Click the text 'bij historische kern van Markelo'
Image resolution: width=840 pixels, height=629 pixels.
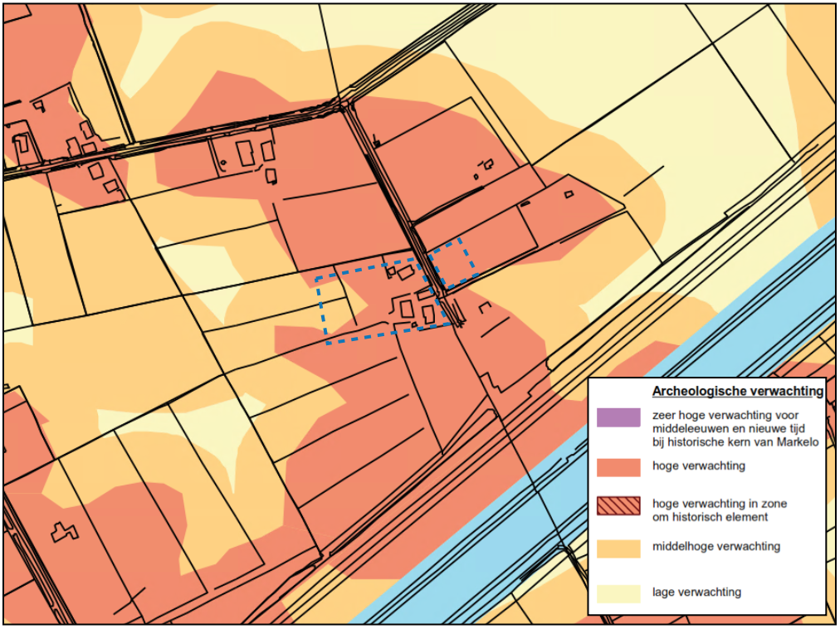coord(735,442)
